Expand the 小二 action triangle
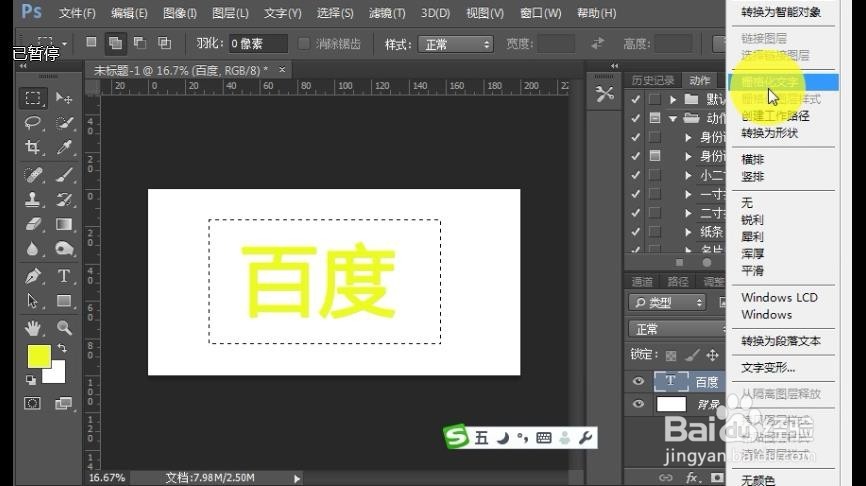 [x=688, y=176]
